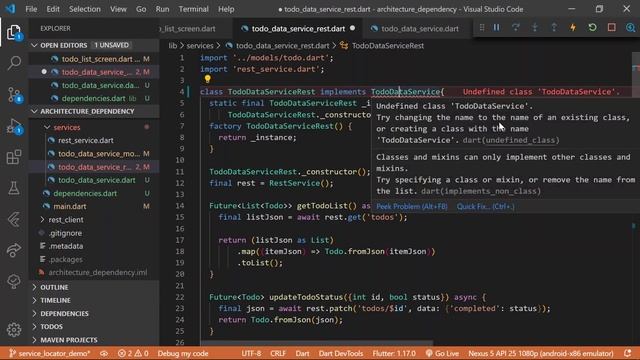Open rest_service.dart in explorer
This screenshot has height=360, width=640.
coord(86,140)
